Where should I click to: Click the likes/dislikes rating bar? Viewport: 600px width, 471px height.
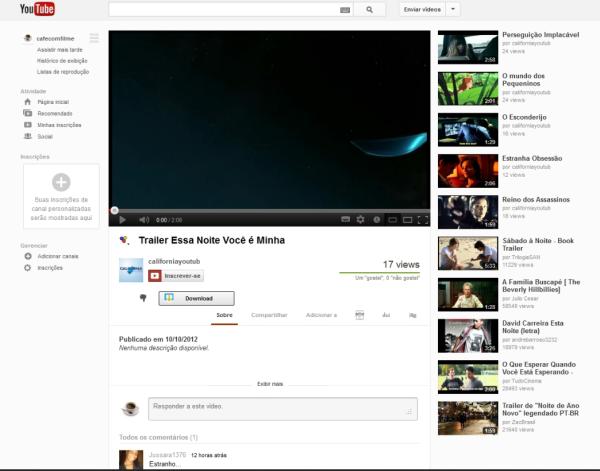pos(379,273)
